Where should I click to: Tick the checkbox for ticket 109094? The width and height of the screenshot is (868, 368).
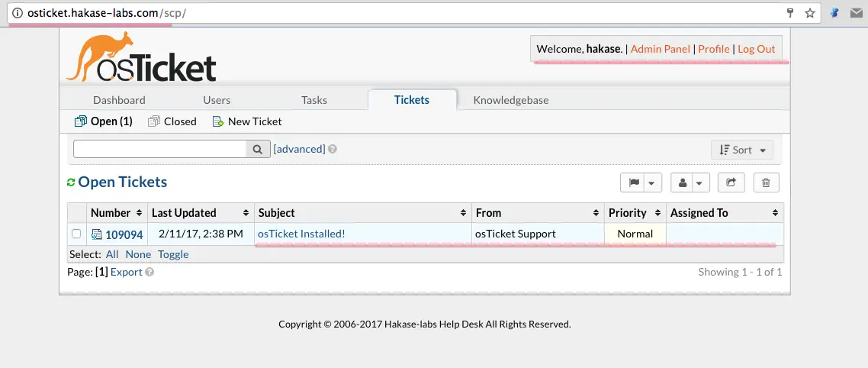click(x=76, y=234)
